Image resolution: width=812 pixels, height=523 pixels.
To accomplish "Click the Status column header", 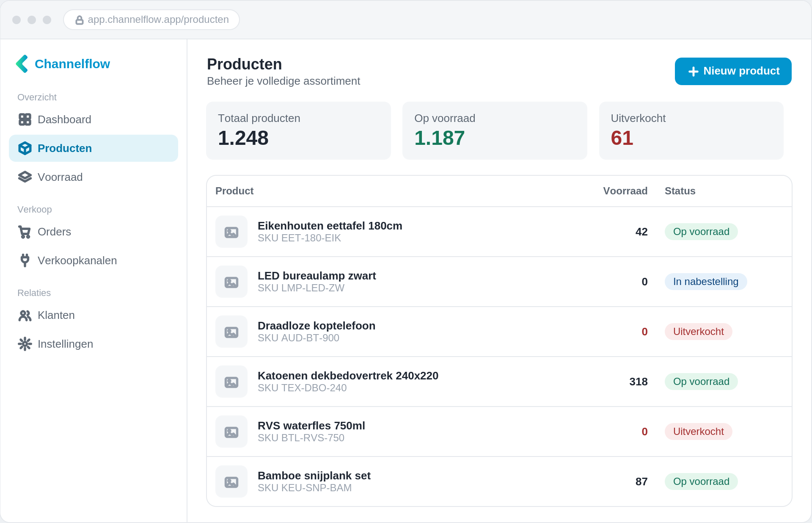I will click(x=680, y=191).
